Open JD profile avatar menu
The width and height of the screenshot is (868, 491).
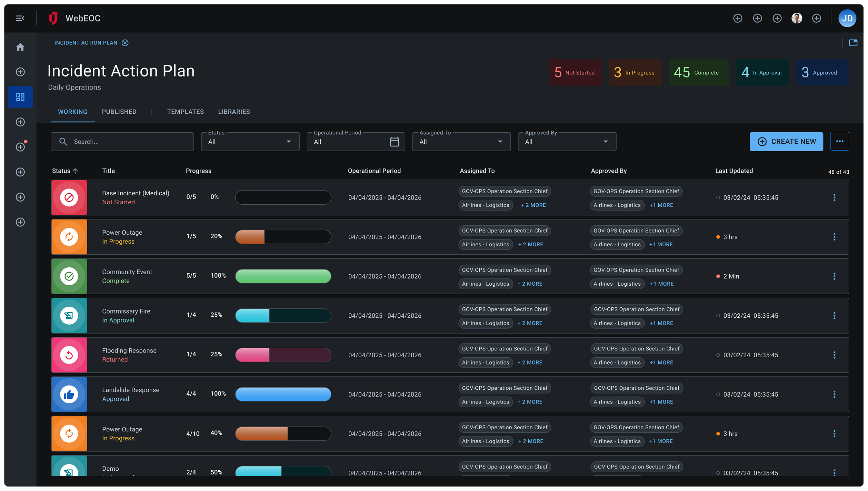tap(847, 18)
